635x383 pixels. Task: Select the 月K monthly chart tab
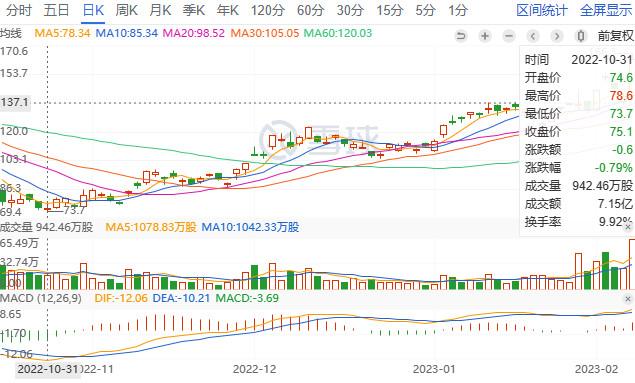click(160, 10)
